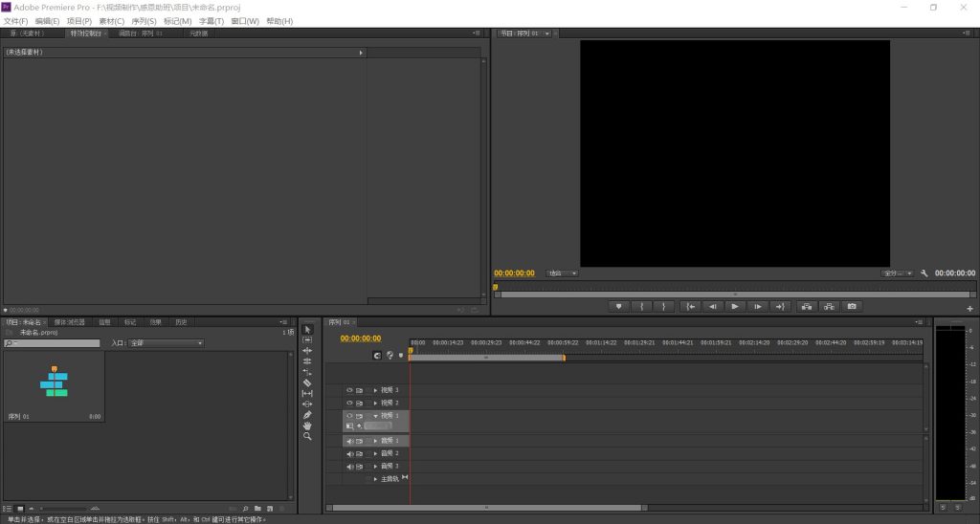The image size is (980, 524).
Task: Mute the 音频 3 track speaker
Action: coord(350,467)
